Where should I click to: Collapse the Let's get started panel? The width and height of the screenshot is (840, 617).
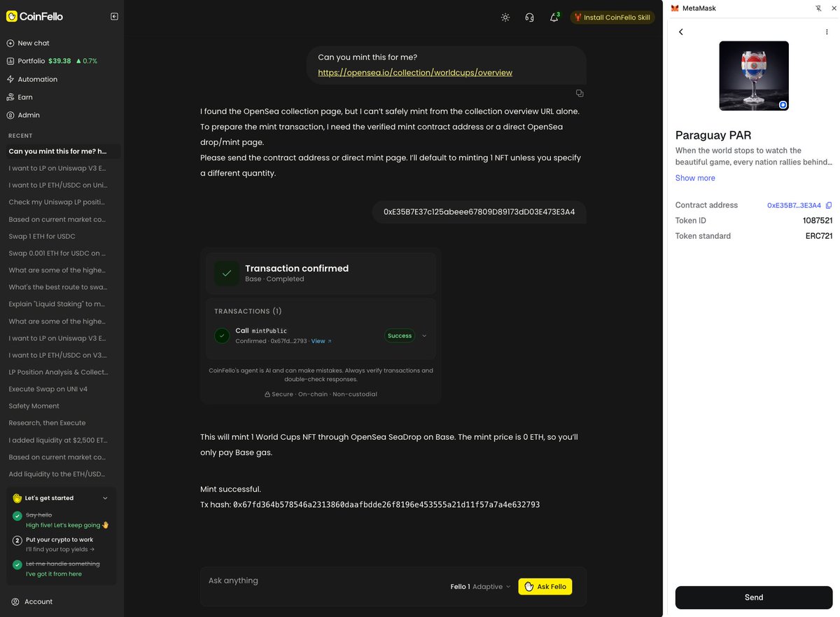[105, 498]
